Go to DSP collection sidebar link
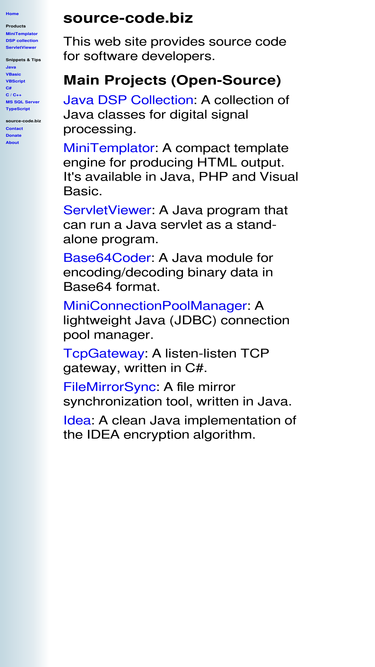The width and height of the screenshot is (375, 667). point(22,40)
